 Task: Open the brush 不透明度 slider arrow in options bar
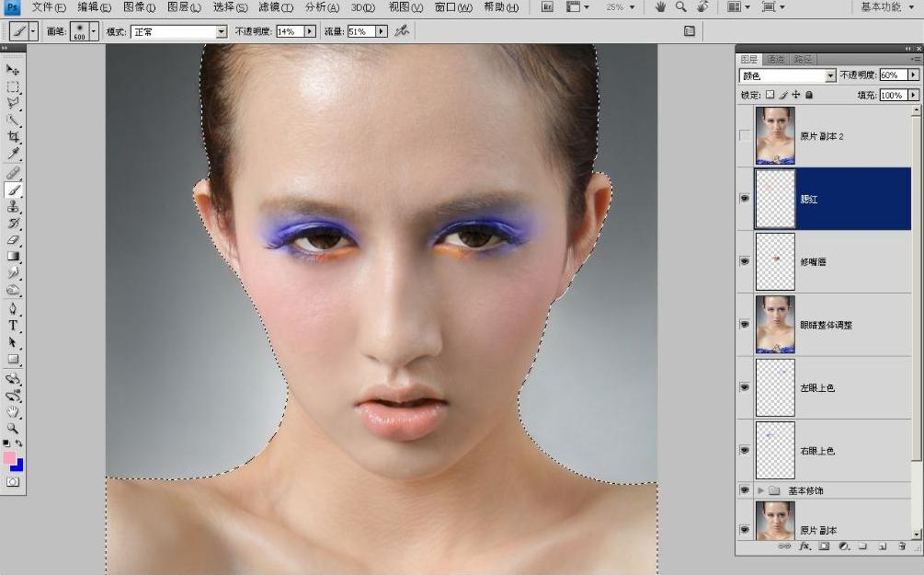click(310, 31)
